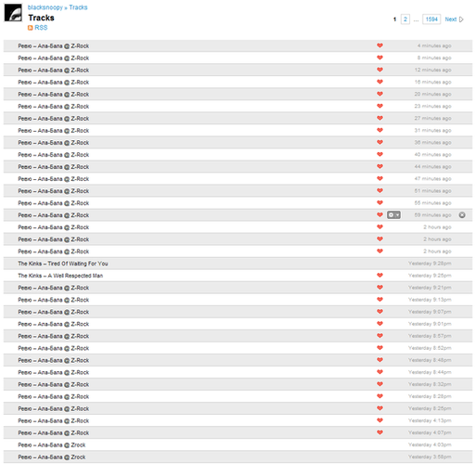Toggle loved heart on the 4 minutes ago track
This screenshot has width=476, height=464.
(x=380, y=45)
